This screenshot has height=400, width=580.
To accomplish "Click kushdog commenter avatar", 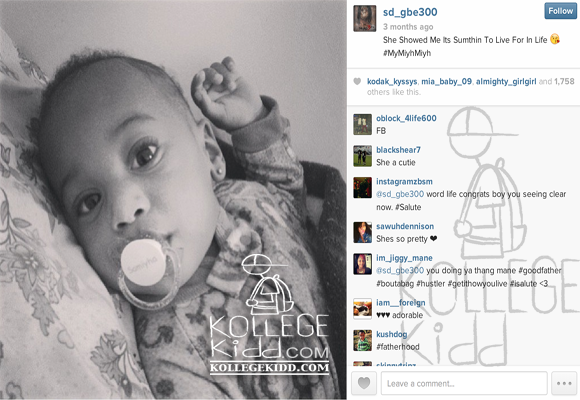I will 362,340.
